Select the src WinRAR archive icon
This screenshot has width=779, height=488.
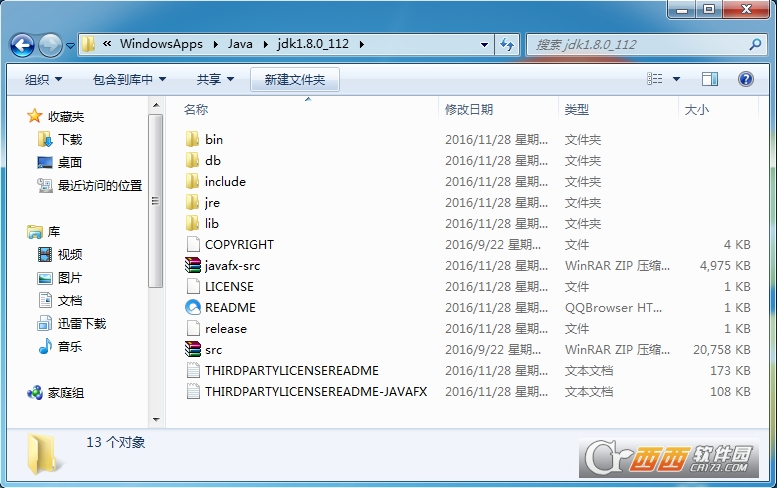click(193, 349)
